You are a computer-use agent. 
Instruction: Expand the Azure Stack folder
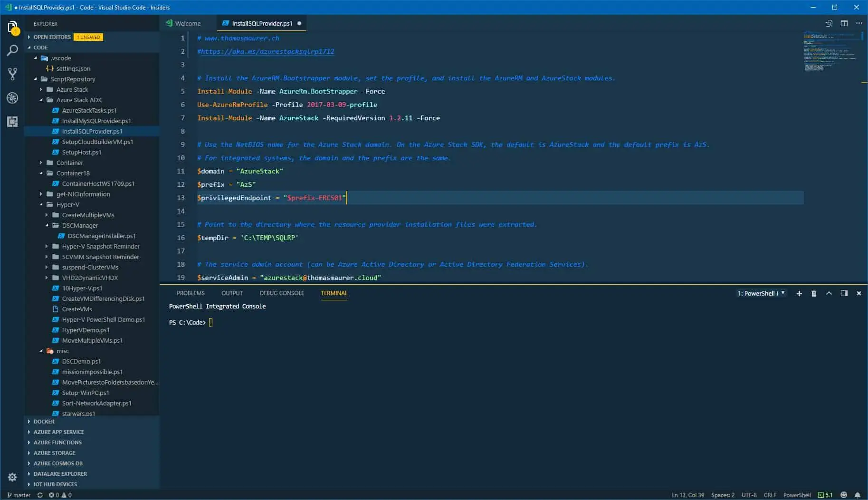72,89
